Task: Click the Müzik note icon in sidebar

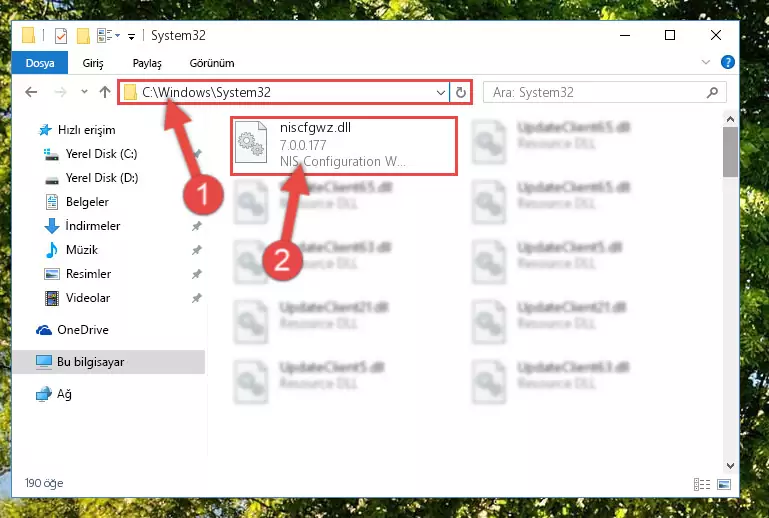Action: click(x=51, y=250)
